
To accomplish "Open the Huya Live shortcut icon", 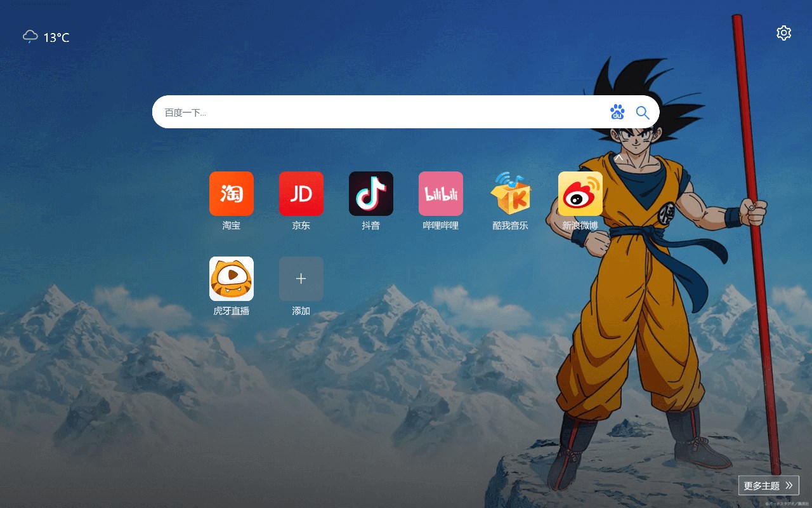I will [232, 279].
